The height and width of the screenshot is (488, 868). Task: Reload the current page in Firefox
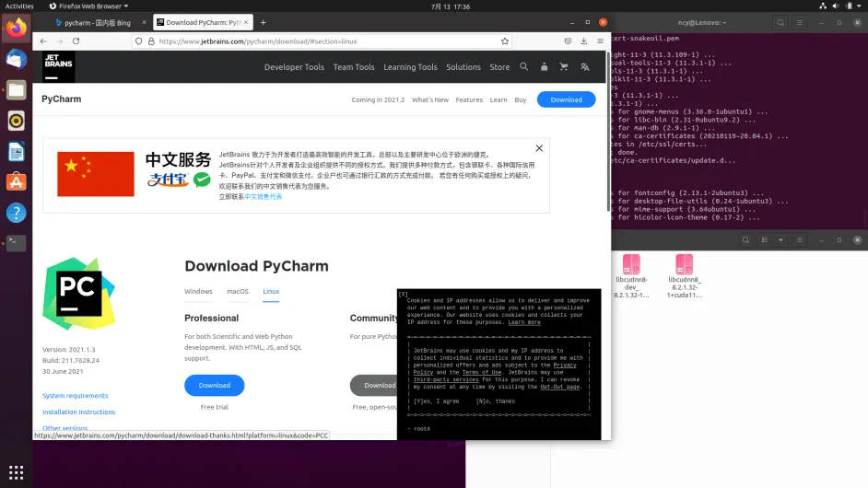(76, 41)
